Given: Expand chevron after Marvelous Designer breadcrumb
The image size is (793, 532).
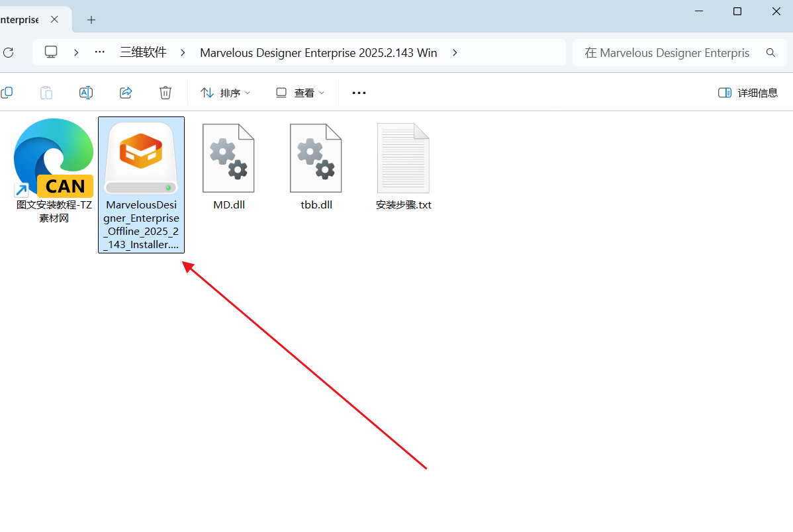Looking at the screenshot, I should click(455, 53).
